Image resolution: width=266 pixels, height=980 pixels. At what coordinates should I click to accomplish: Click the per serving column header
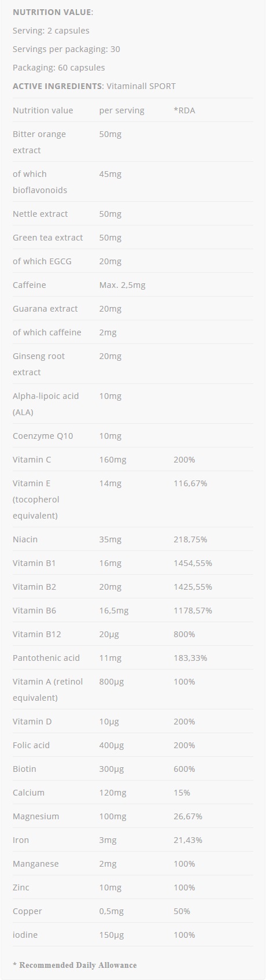coord(122,110)
